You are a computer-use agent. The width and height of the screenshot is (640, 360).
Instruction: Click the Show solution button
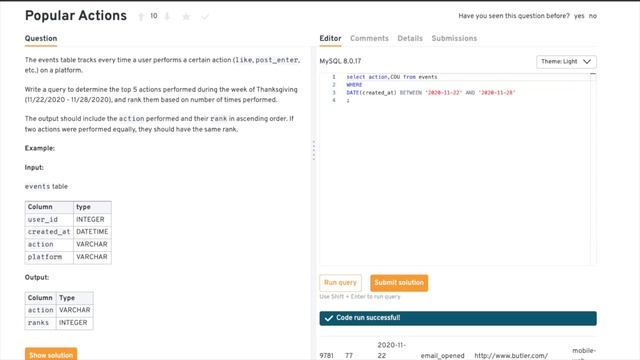click(x=51, y=354)
